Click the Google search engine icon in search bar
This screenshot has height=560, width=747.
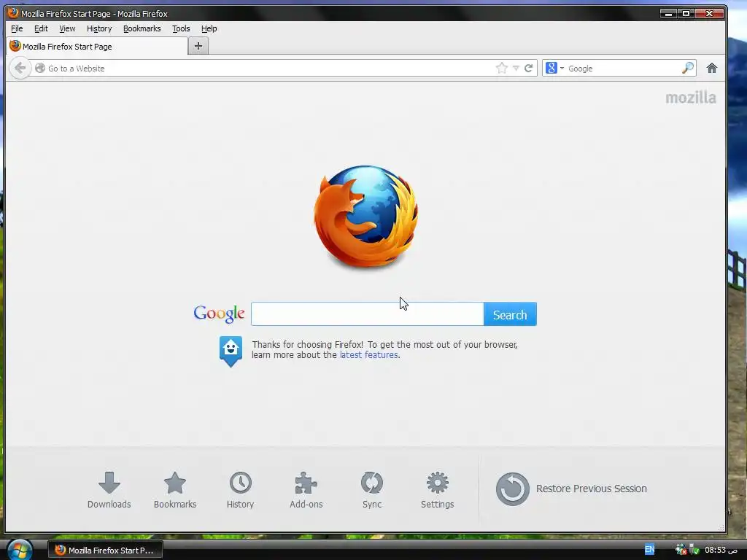[551, 68]
